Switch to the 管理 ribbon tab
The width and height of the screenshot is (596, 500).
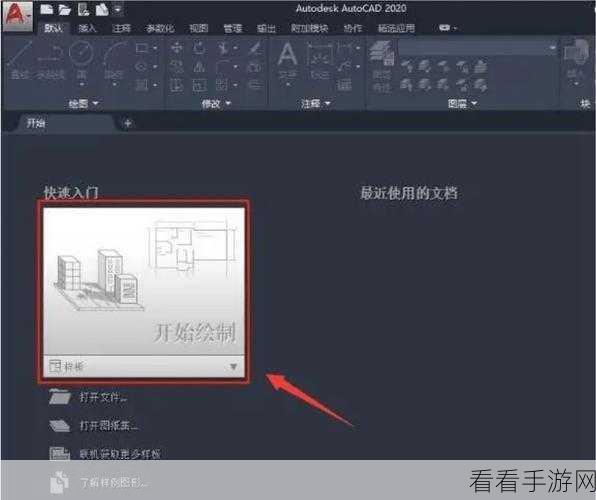pyautogui.click(x=233, y=28)
